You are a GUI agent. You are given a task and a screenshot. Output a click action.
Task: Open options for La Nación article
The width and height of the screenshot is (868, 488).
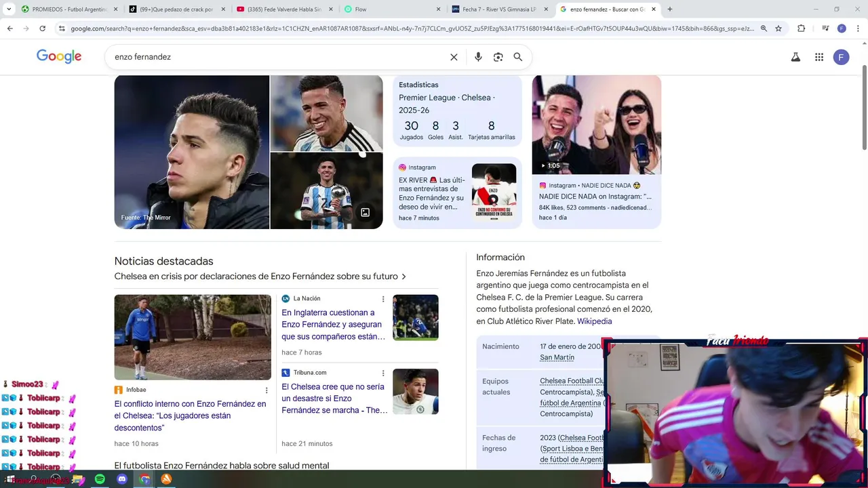coord(383,299)
